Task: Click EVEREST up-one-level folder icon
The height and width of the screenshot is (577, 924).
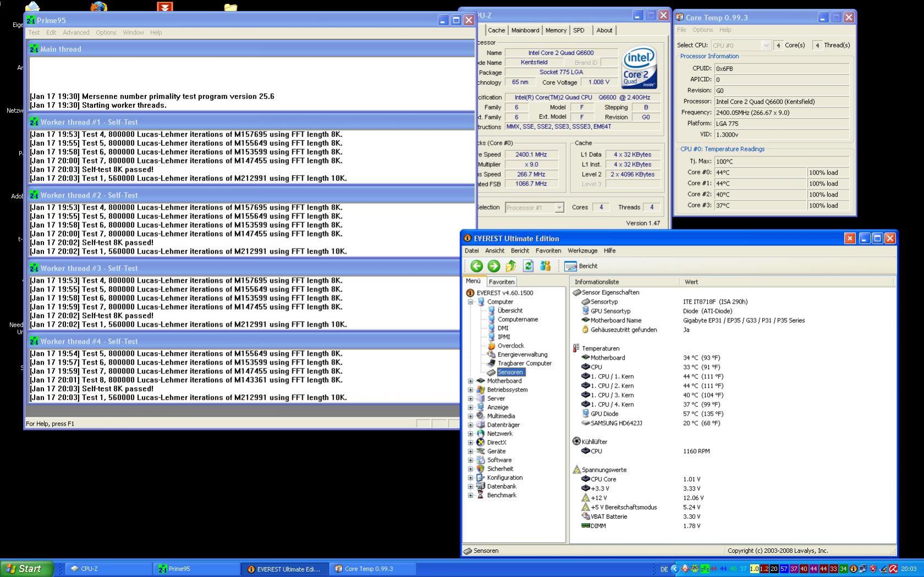Action: pos(511,266)
